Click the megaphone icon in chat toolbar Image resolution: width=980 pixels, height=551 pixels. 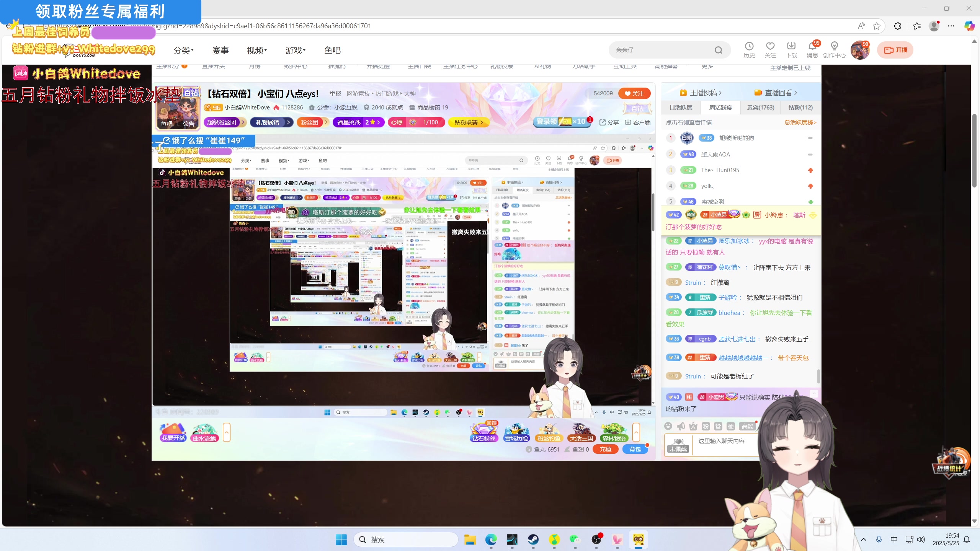tap(681, 426)
